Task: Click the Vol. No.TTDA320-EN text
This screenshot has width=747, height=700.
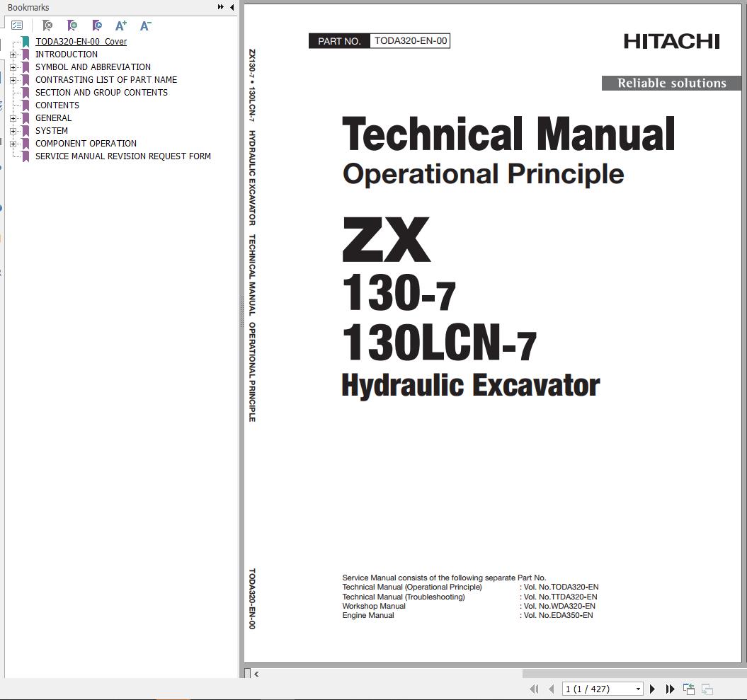Action: coord(560,597)
